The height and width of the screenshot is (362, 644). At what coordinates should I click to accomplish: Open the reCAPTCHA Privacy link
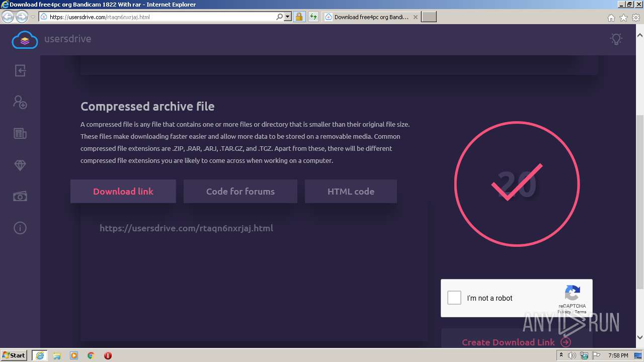(x=564, y=312)
